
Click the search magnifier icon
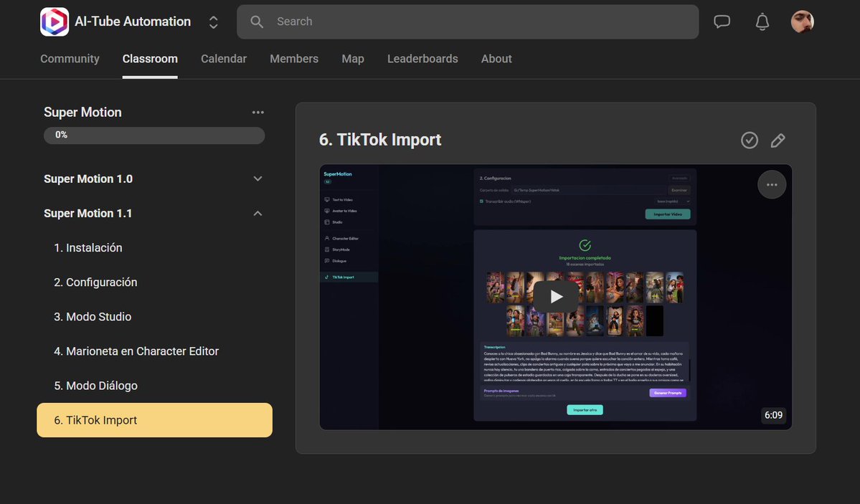coord(257,22)
